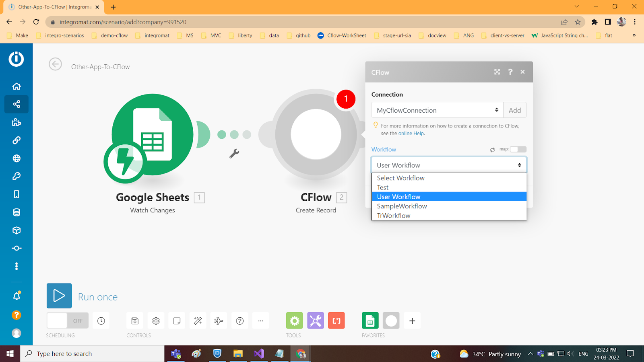Go back using the circled arrow
644x362 pixels.
(x=55, y=64)
